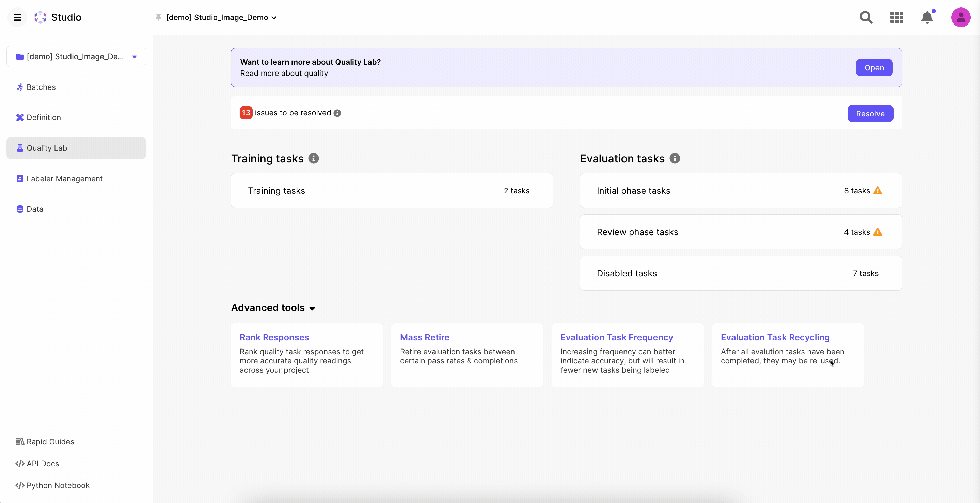Viewport: 980px width, 503px height.
Task: Click the pin icon beside project title
Action: click(x=159, y=17)
